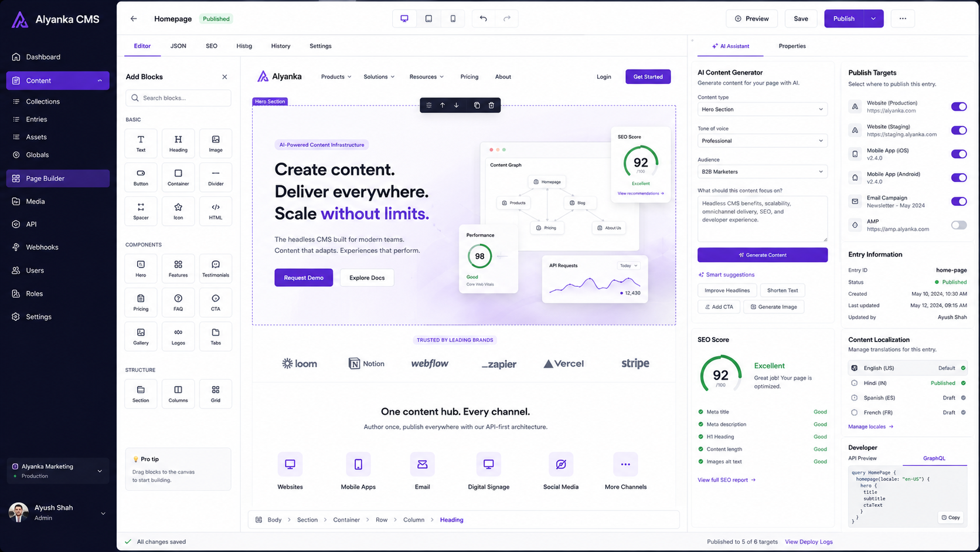Insert a Columns structure block
980x552 pixels.
tap(178, 394)
